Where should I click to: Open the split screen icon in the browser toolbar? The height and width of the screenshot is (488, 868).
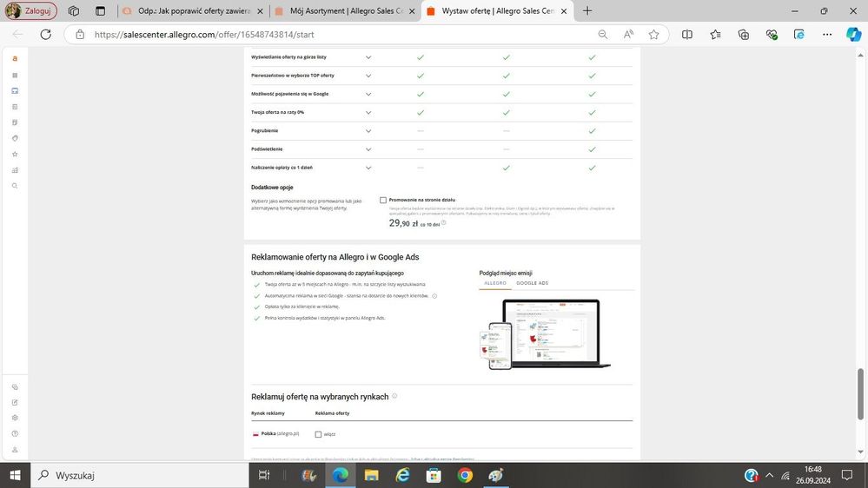686,35
